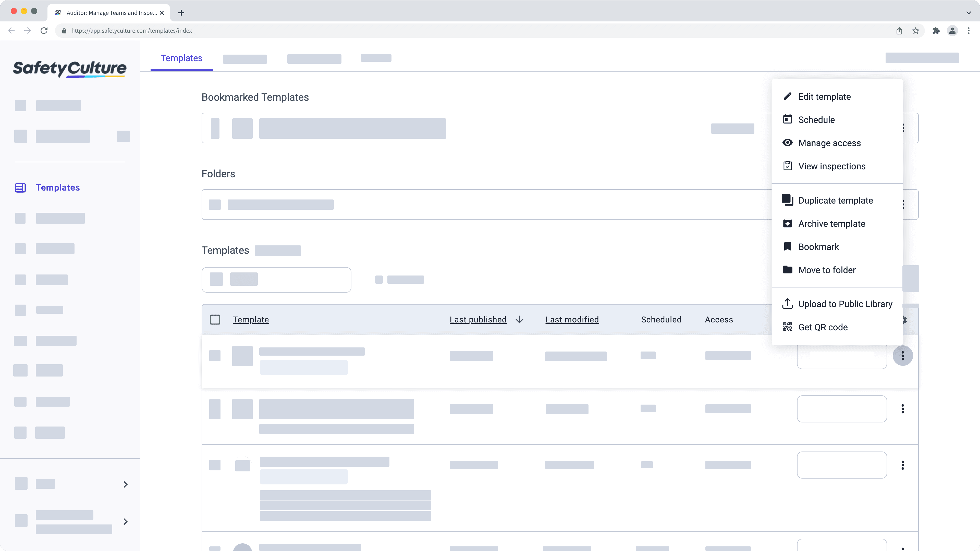Select Schedule from the template menu
980x551 pixels.
(x=816, y=120)
